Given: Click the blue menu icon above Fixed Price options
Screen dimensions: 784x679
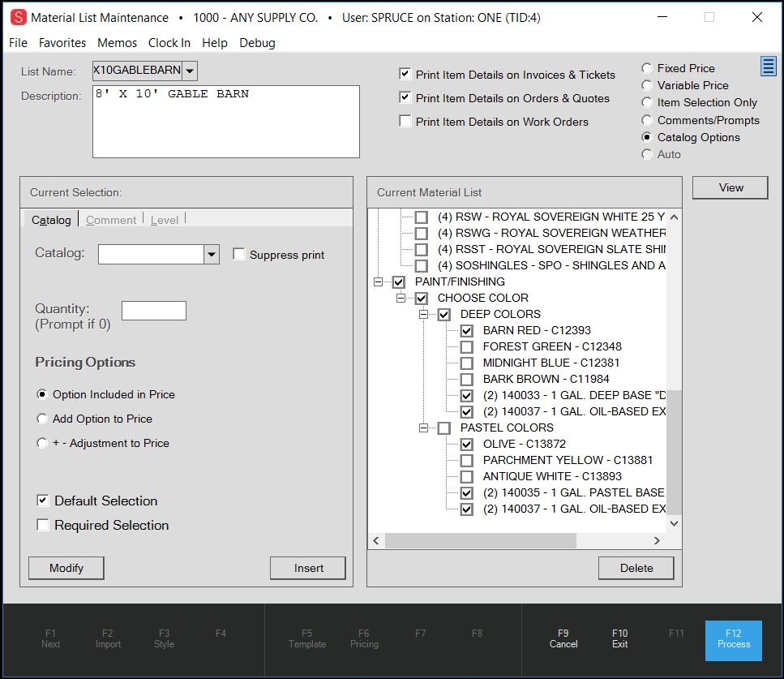Looking at the screenshot, I should tap(767, 66).
